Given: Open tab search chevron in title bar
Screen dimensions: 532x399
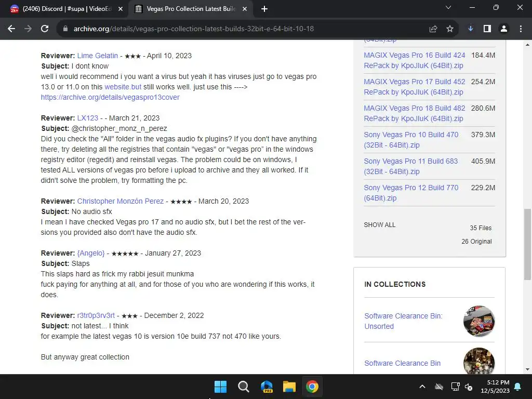Looking at the screenshot, I should click(x=448, y=7).
